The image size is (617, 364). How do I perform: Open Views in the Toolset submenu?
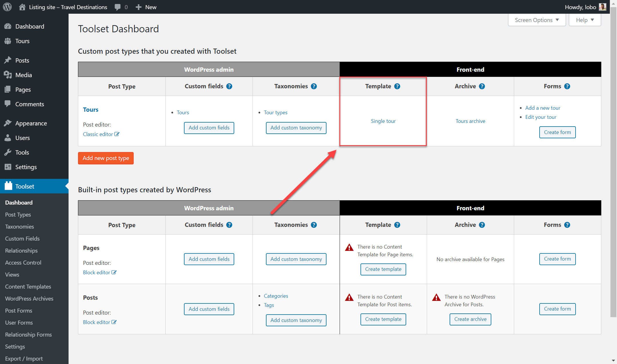click(x=12, y=275)
